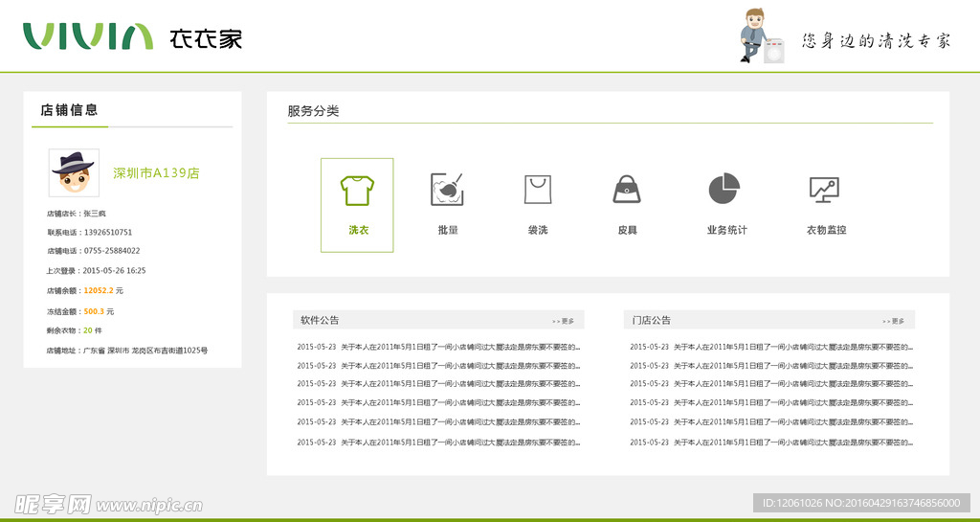Click the 门店公告 section title
Viewport: 980px width, 522px height.
651,320
